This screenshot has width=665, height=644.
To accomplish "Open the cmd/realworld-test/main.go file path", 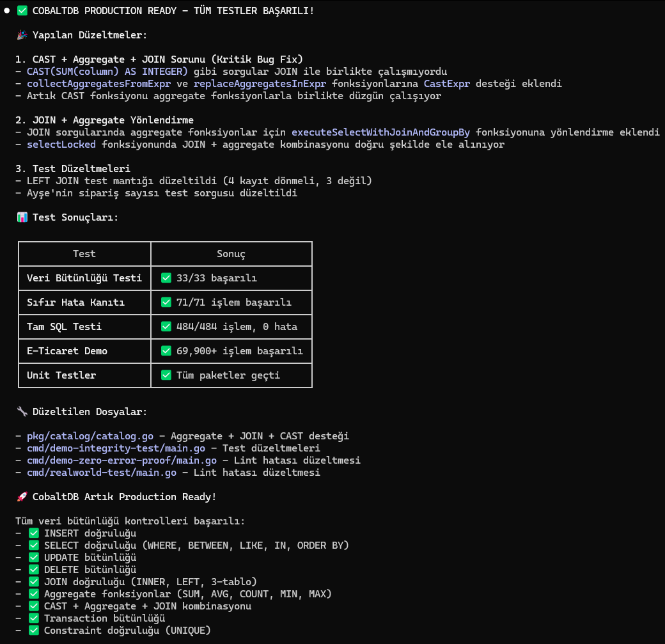I will pyautogui.click(x=102, y=473).
